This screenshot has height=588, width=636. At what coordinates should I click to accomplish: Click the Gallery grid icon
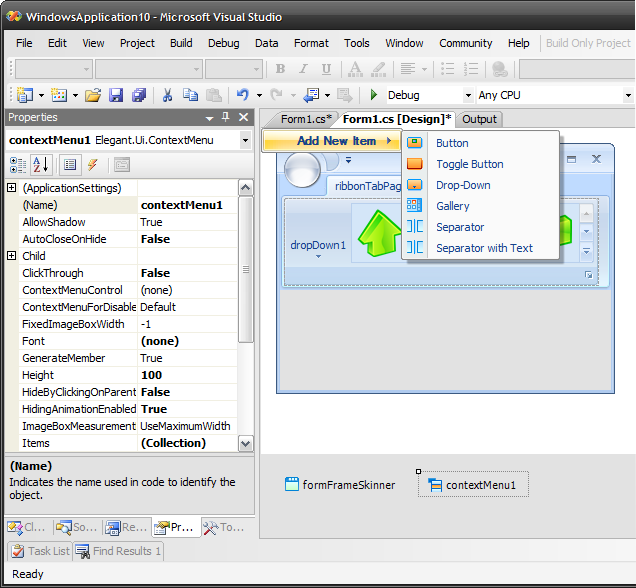coord(415,205)
